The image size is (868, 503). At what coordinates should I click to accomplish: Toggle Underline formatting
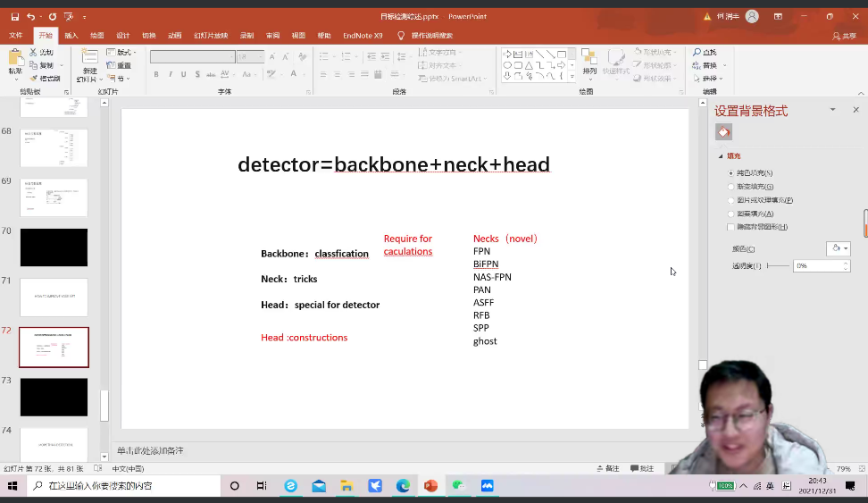(x=183, y=74)
